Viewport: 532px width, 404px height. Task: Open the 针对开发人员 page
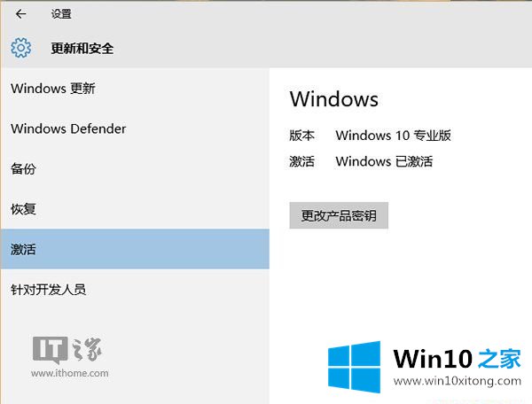point(48,290)
